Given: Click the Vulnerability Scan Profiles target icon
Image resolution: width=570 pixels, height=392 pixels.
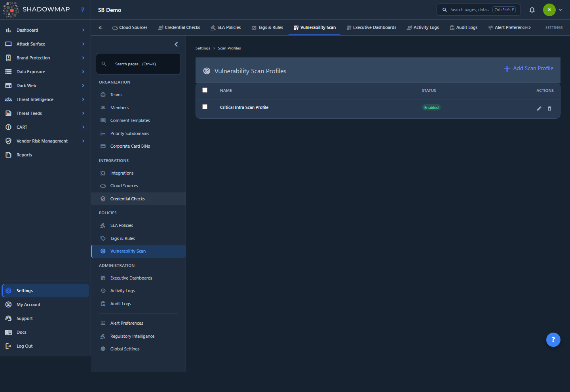Looking at the screenshot, I should 207,71.
